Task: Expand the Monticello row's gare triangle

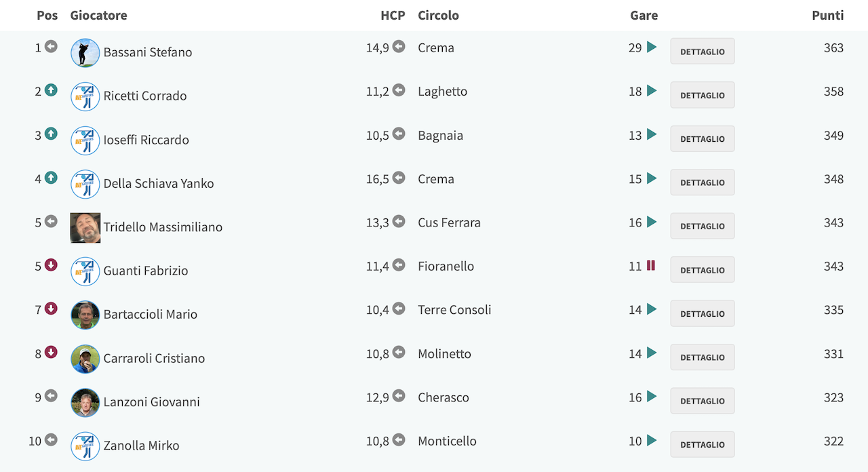Action: tap(652, 441)
